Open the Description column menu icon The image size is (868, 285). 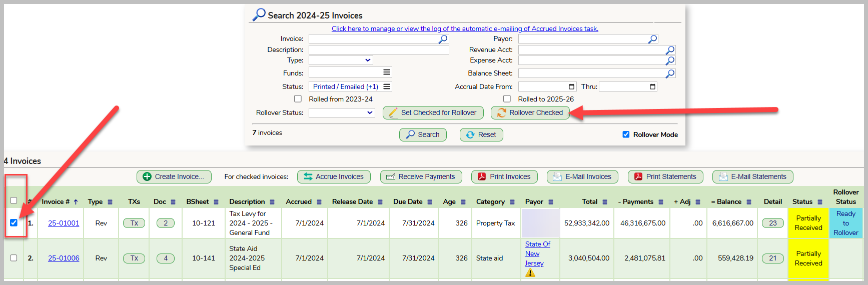[x=272, y=202]
